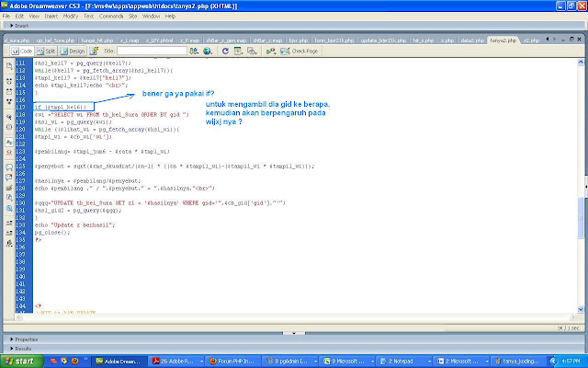Click the Refresh Design View icon
Image resolution: width=588 pixels, height=368 pixels.
tap(225, 52)
